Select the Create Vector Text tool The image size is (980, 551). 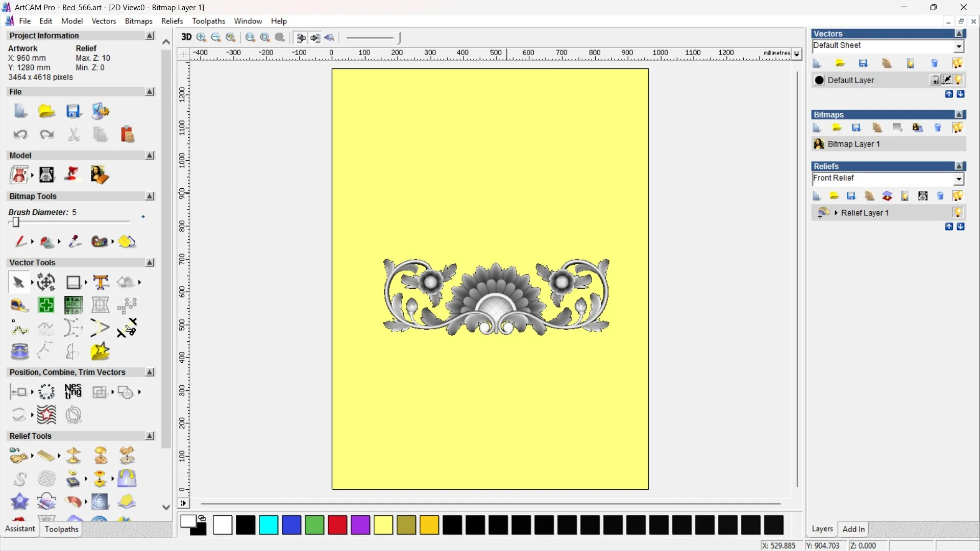pos(101,282)
